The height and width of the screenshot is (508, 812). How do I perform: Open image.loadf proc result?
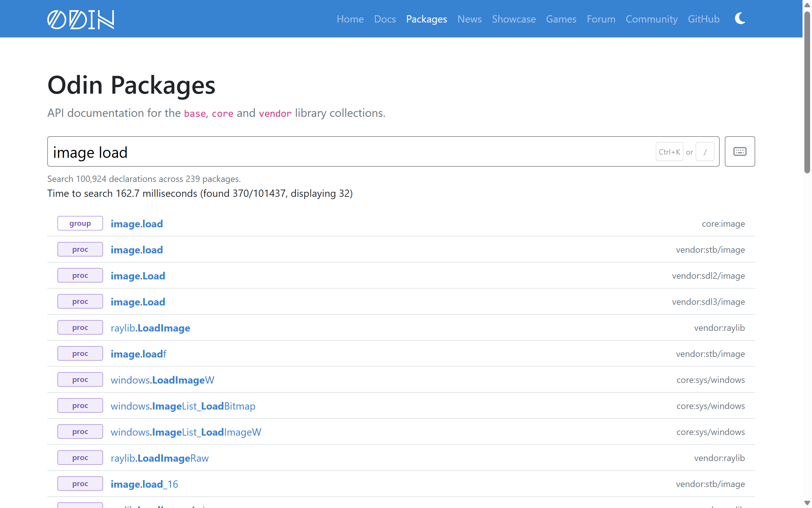coord(138,354)
